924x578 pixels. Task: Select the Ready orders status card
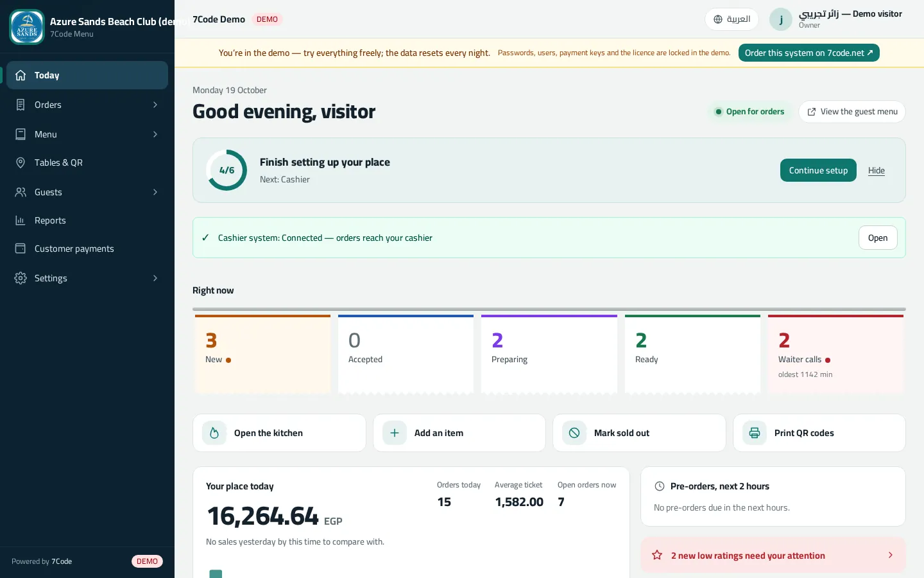pyautogui.click(x=692, y=354)
